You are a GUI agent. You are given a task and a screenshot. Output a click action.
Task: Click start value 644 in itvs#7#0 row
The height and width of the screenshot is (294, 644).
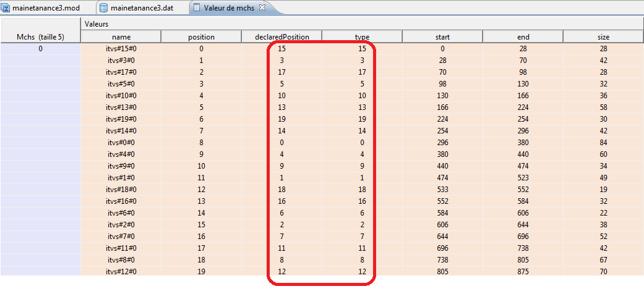[x=442, y=237]
